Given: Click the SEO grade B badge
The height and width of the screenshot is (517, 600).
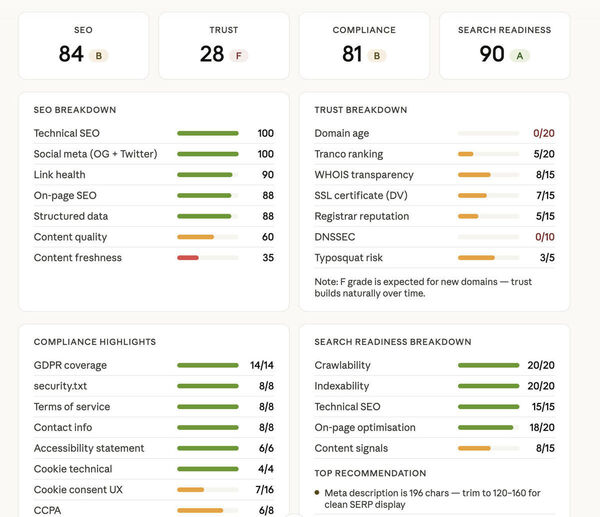Looking at the screenshot, I should pyautogui.click(x=99, y=56).
